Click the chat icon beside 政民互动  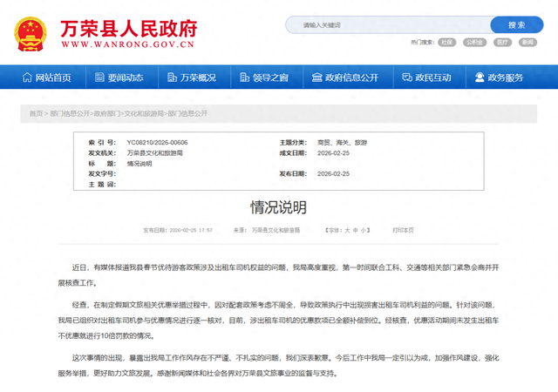[405, 78]
